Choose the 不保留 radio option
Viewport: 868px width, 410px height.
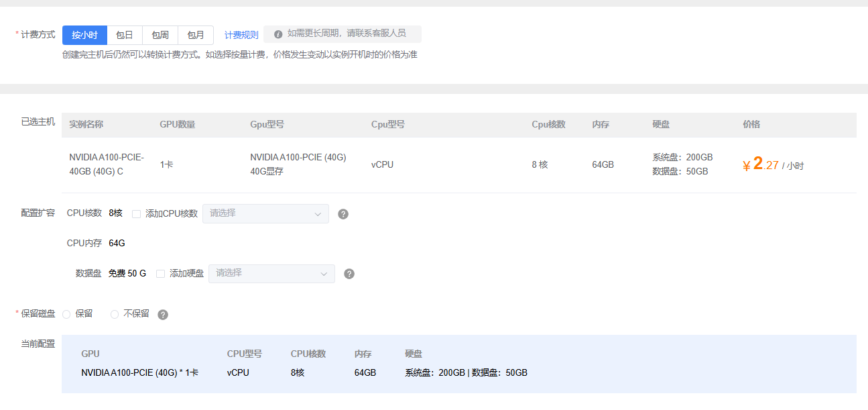[115, 314]
